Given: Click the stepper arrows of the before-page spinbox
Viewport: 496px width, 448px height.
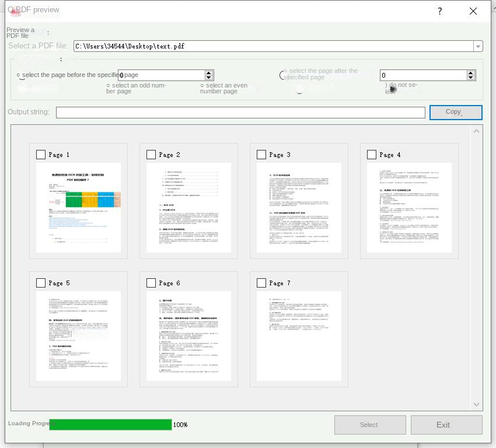Looking at the screenshot, I should click(x=209, y=75).
